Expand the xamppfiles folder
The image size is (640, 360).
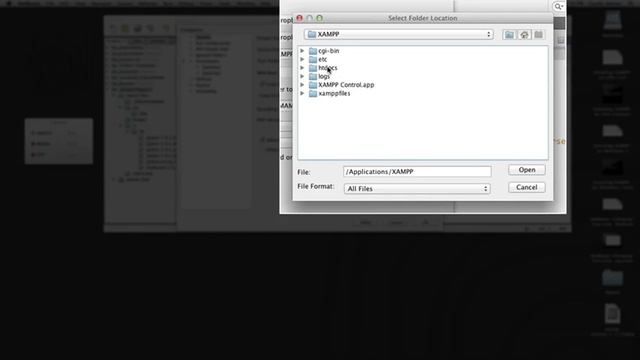[302, 93]
